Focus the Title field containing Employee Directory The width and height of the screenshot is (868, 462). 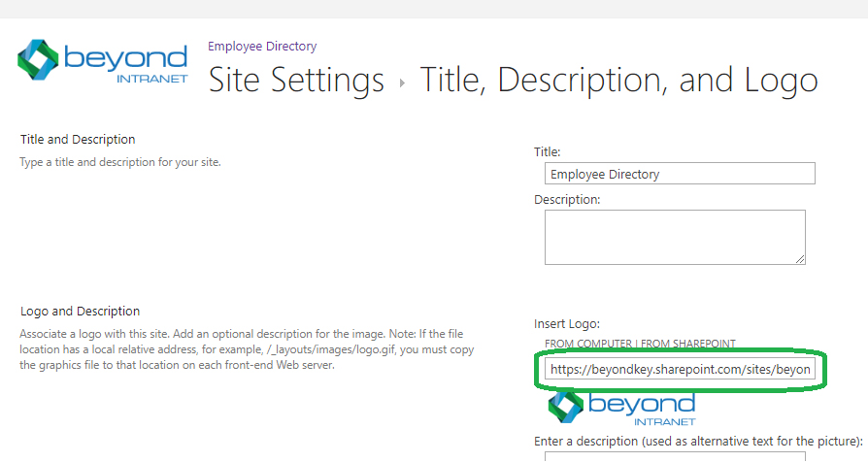(679, 175)
